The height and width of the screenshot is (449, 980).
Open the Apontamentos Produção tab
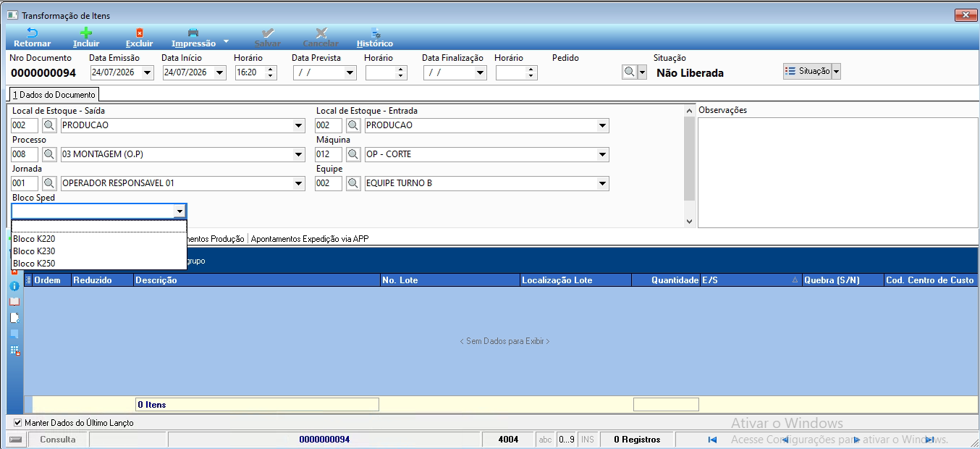tap(215, 238)
